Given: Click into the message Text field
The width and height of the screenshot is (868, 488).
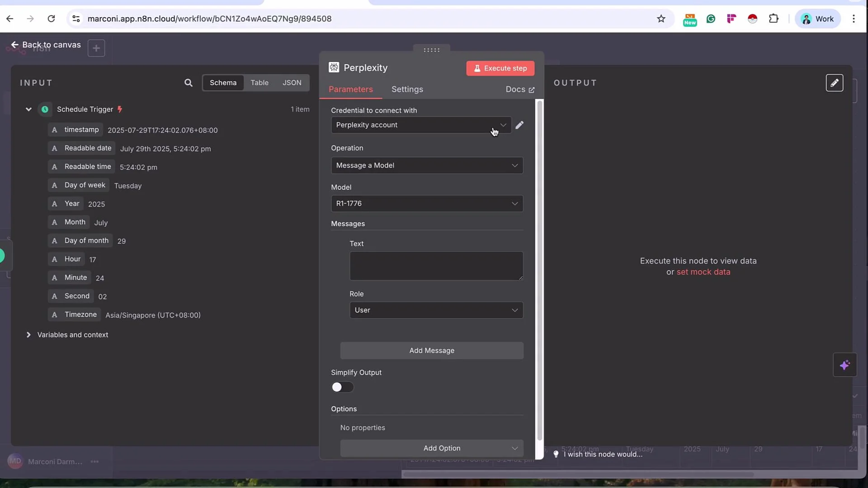Looking at the screenshot, I should [x=436, y=266].
